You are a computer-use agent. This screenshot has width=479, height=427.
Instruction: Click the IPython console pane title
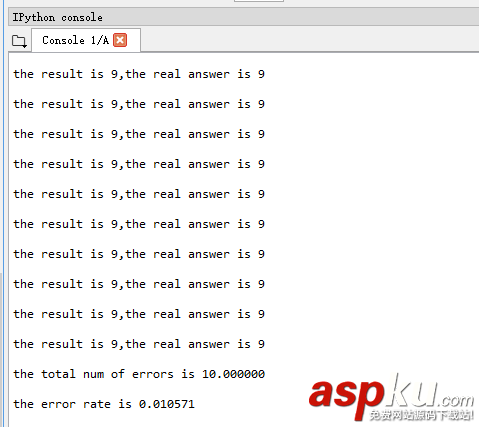57,17
